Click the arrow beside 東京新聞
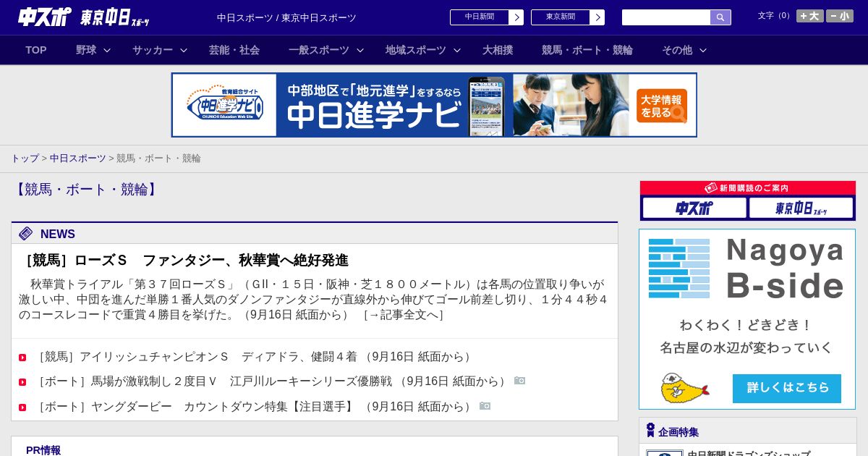The height and width of the screenshot is (456, 868). tap(597, 17)
